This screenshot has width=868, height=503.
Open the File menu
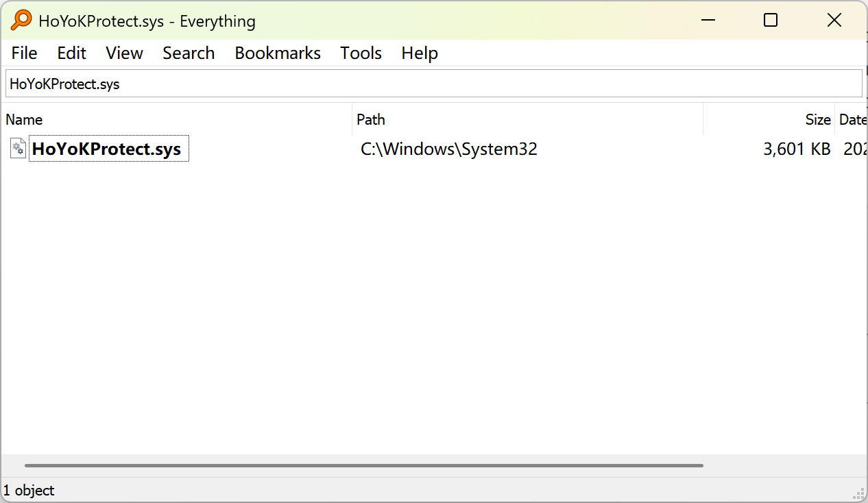(x=25, y=53)
